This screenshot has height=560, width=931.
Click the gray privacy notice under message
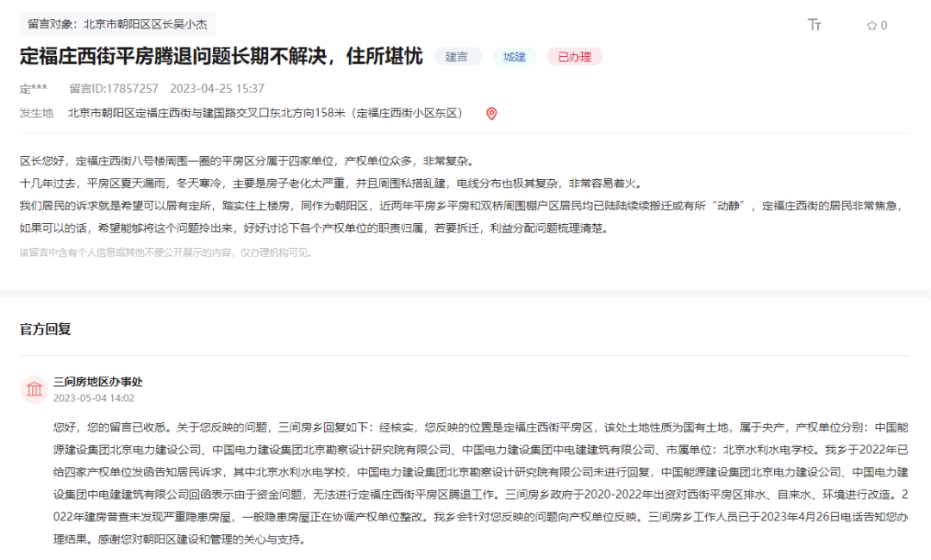166,252
